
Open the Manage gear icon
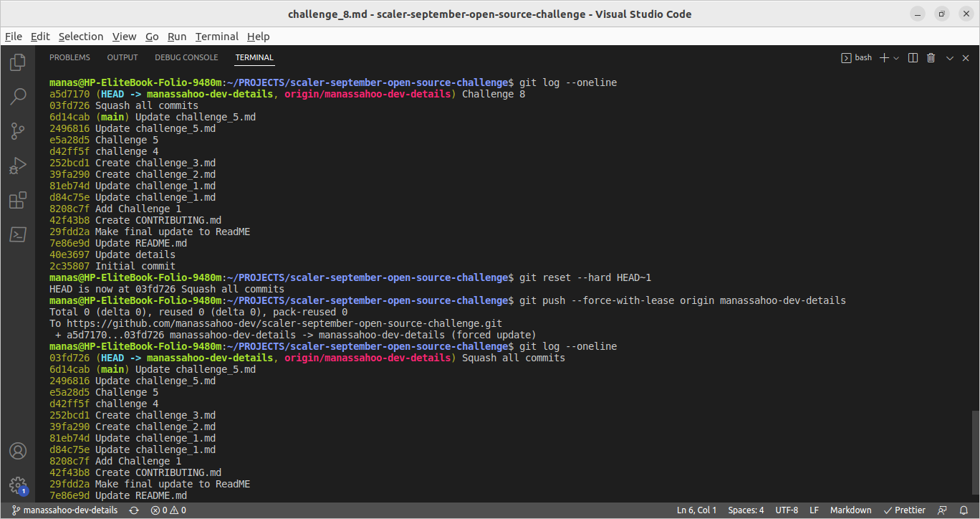17,485
